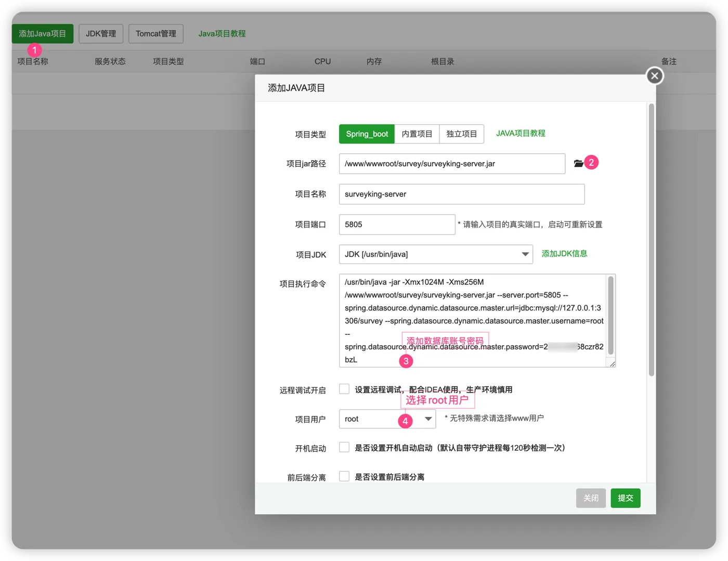Close the Add JAVA project dialog
This screenshot has width=728, height=561.
[x=655, y=76]
